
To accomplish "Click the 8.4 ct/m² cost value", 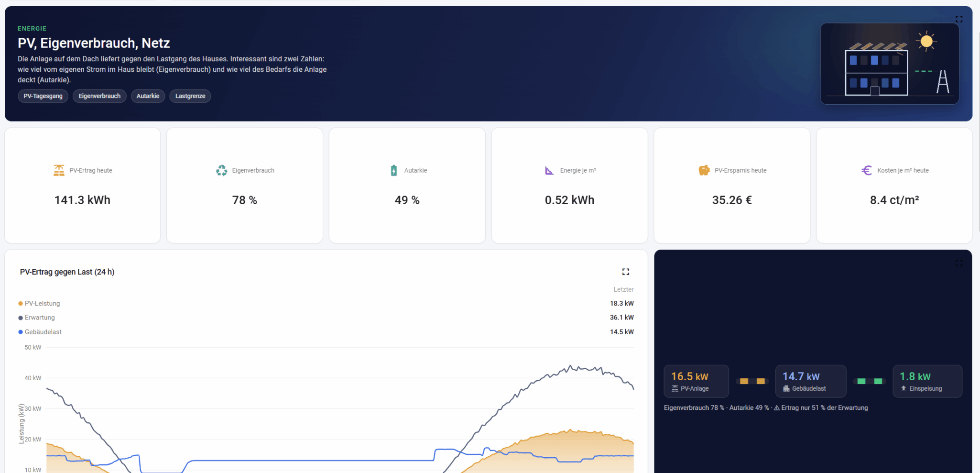I will (x=894, y=200).
